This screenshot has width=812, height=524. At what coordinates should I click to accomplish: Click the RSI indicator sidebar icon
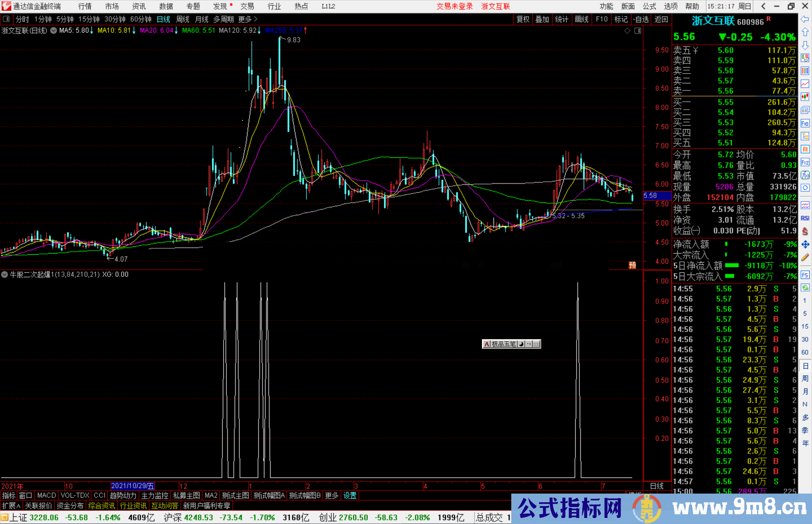[805, 218]
